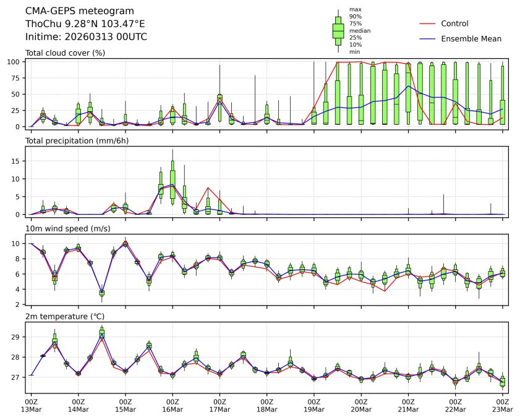
Task: Select the Total cloud cover (%) panel title
Action: tap(65, 53)
